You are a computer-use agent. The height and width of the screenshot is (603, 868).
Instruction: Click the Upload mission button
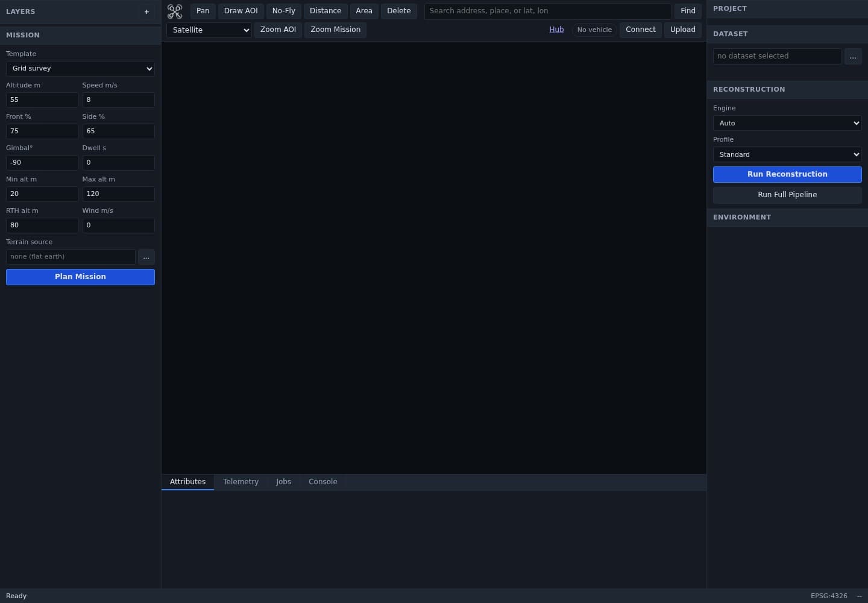point(683,30)
